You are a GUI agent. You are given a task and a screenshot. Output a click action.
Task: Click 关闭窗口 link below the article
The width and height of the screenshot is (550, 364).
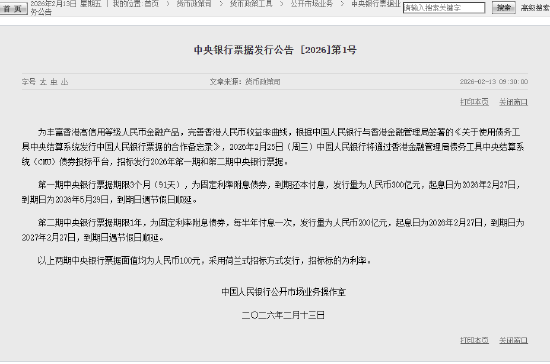[x=513, y=340]
